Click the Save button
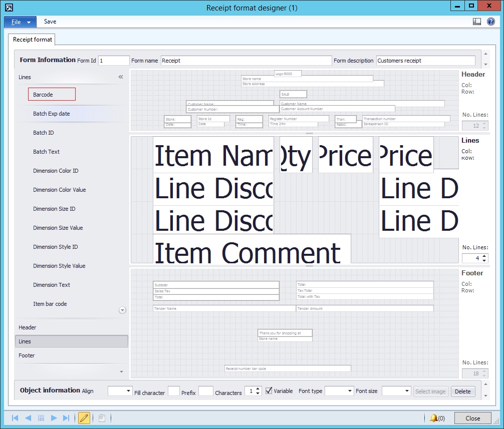Viewport: 504px width, 429px height. tap(50, 22)
